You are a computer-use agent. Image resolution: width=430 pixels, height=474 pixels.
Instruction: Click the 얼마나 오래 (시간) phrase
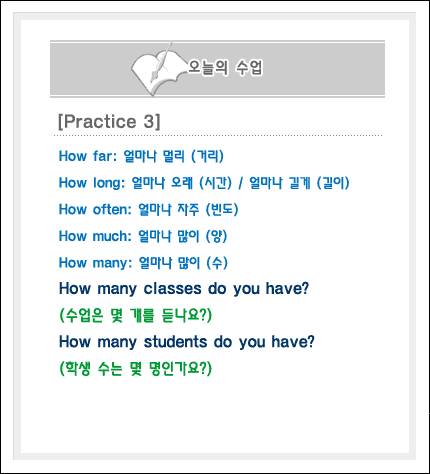point(182,183)
